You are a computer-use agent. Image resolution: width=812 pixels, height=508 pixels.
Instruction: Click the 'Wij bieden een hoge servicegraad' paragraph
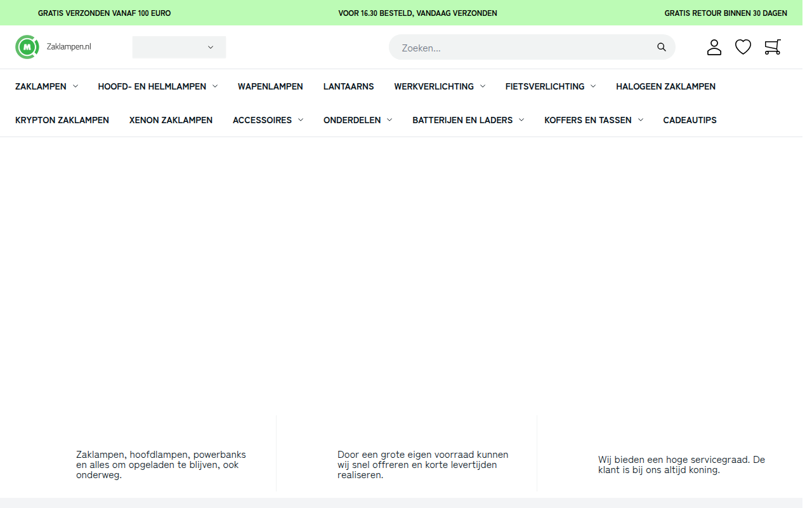click(x=681, y=465)
